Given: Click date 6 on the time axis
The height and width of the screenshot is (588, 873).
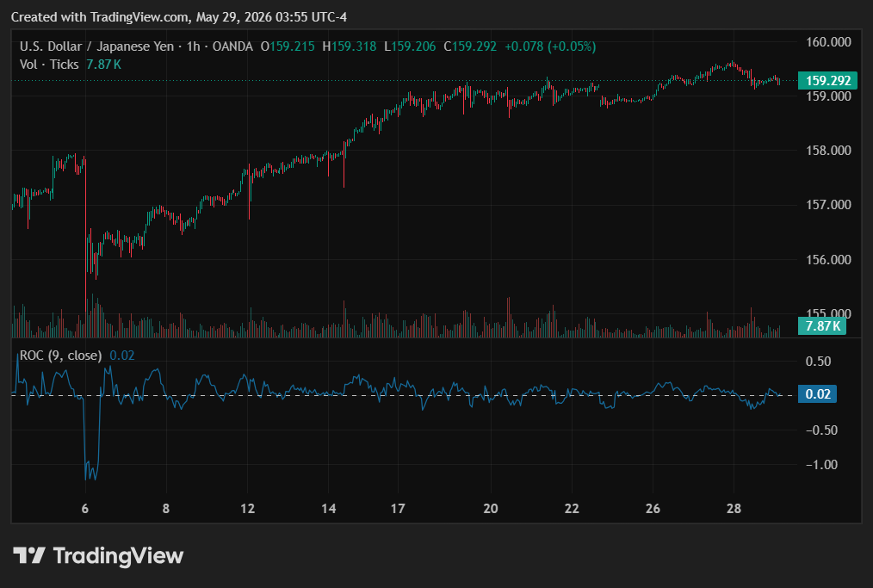Looking at the screenshot, I should [x=84, y=509].
